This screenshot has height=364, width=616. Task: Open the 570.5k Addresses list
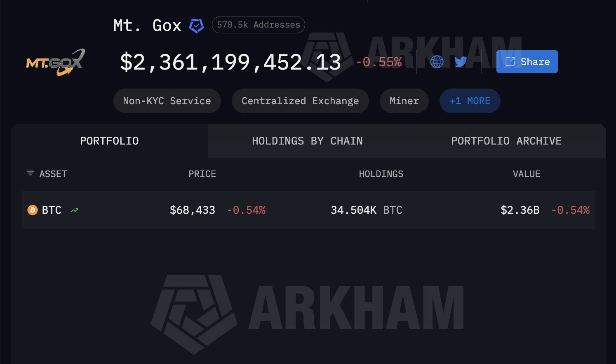click(258, 24)
